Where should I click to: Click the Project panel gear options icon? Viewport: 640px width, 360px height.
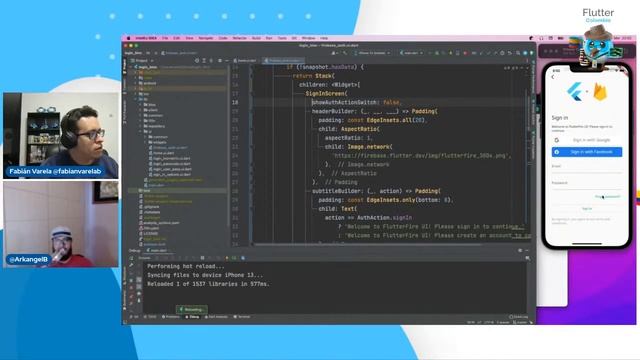[x=220, y=60]
